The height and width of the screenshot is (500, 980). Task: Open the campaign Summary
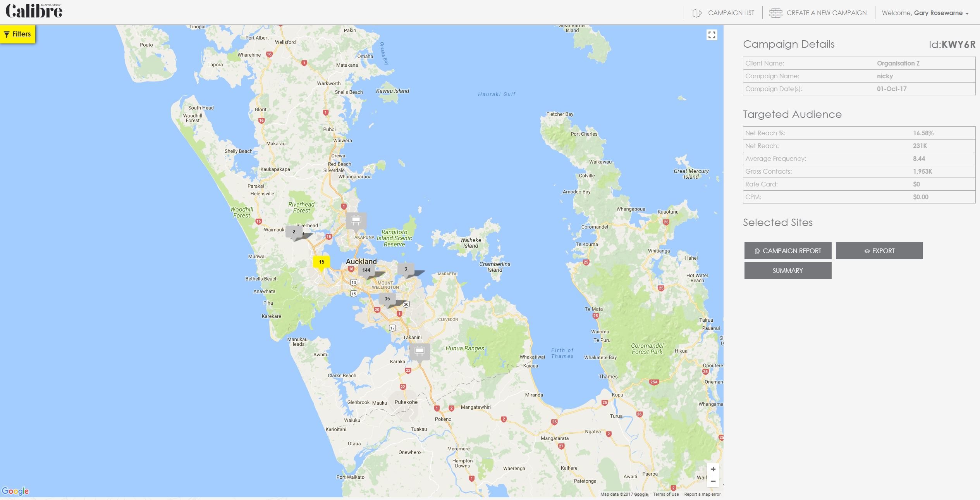point(787,271)
